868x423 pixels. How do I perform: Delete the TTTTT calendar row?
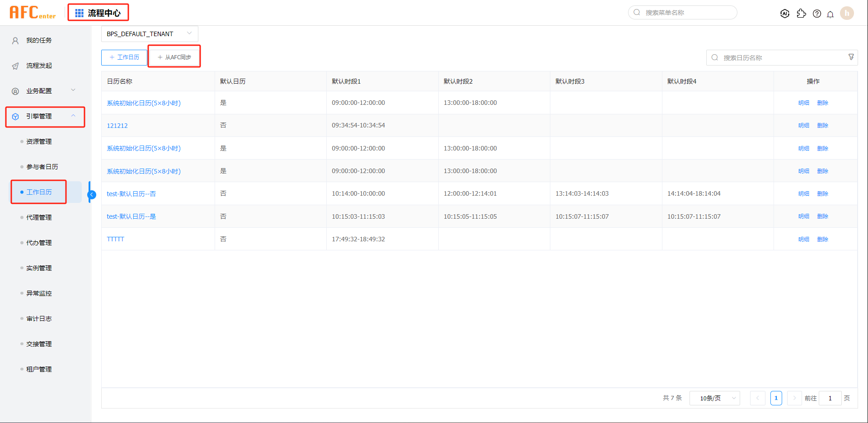pos(822,239)
